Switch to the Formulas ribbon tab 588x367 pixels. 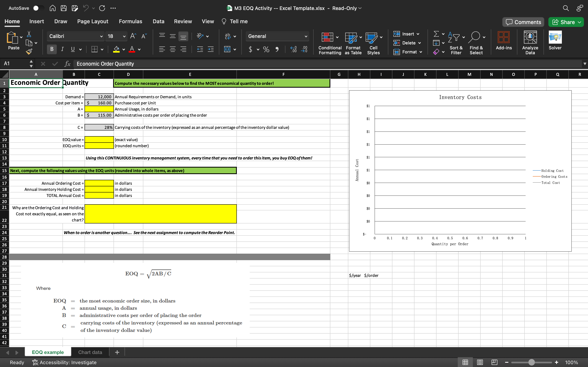pos(130,21)
